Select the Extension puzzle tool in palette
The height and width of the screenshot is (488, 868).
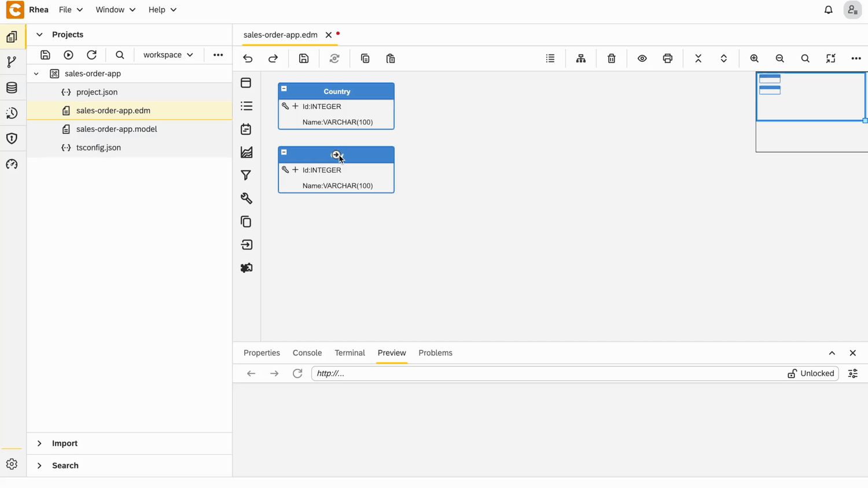coord(247,268)
